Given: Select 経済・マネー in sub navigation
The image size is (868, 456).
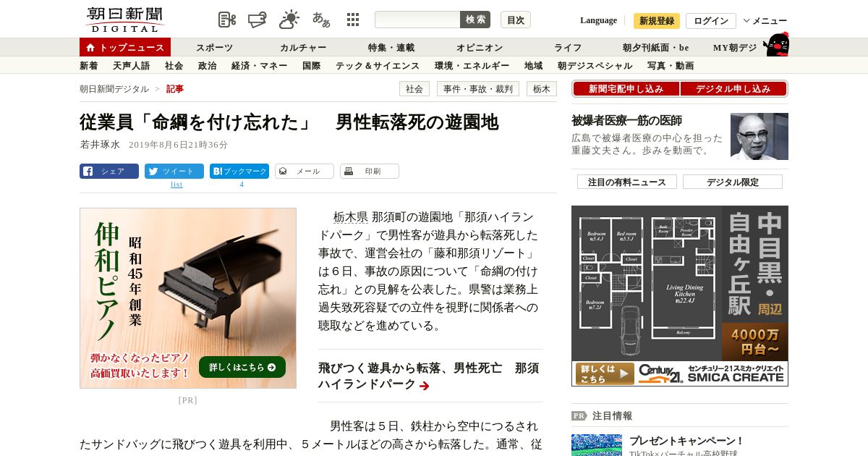Looking at the screenshot, I should point(260,66).
